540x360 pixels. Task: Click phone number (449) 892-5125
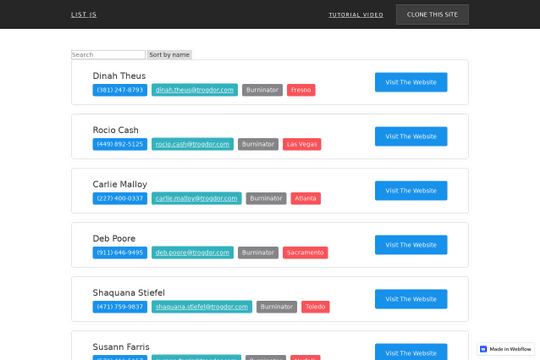[120, 144]
